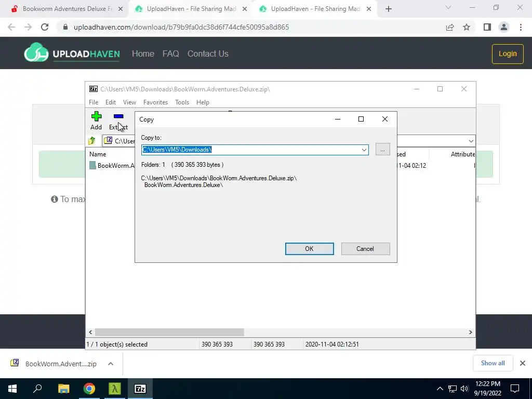
Task: Reload the current page
Action: [x=45, y=27]
